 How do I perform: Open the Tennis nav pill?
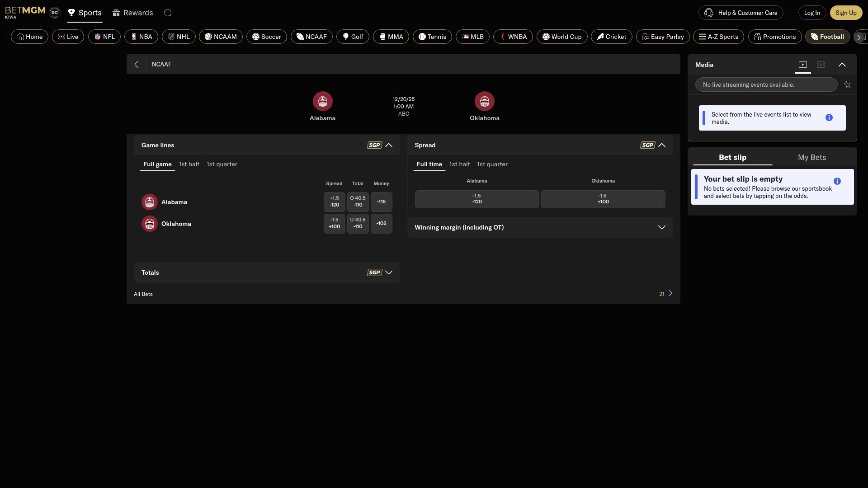coord(432,37)
